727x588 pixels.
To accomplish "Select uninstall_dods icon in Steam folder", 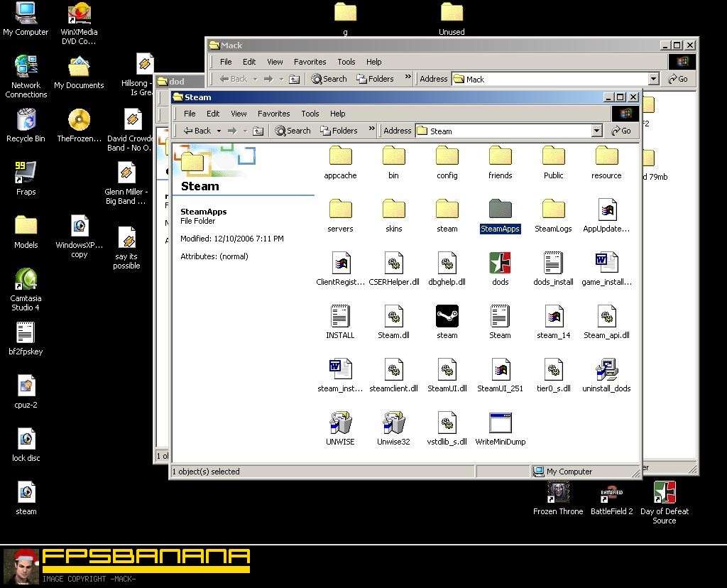I will coord(606,370).
